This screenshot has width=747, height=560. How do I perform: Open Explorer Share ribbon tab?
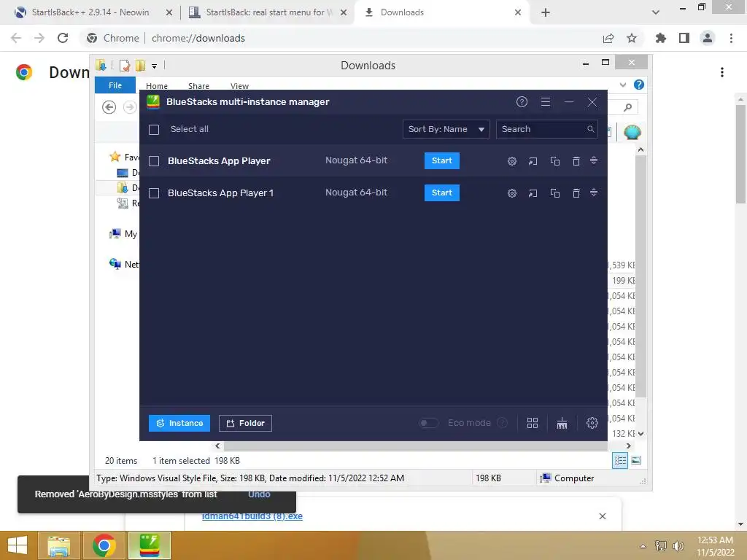[198, 86]
